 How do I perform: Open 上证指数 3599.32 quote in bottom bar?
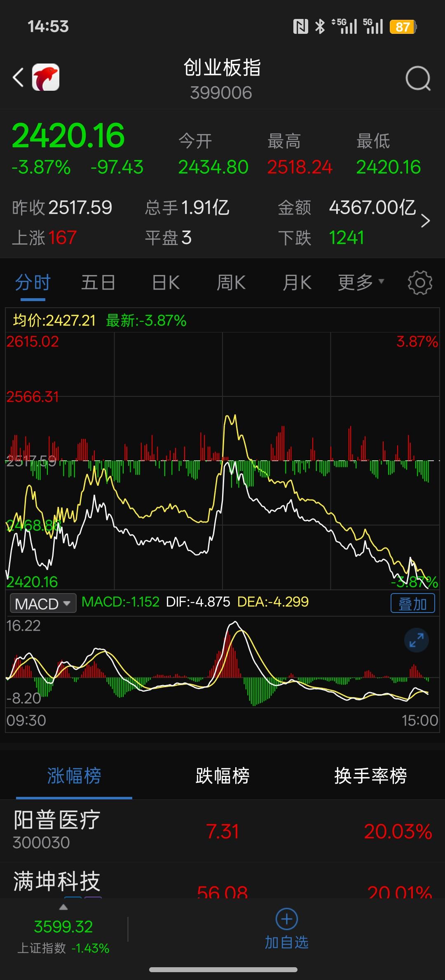pos(63,936)
